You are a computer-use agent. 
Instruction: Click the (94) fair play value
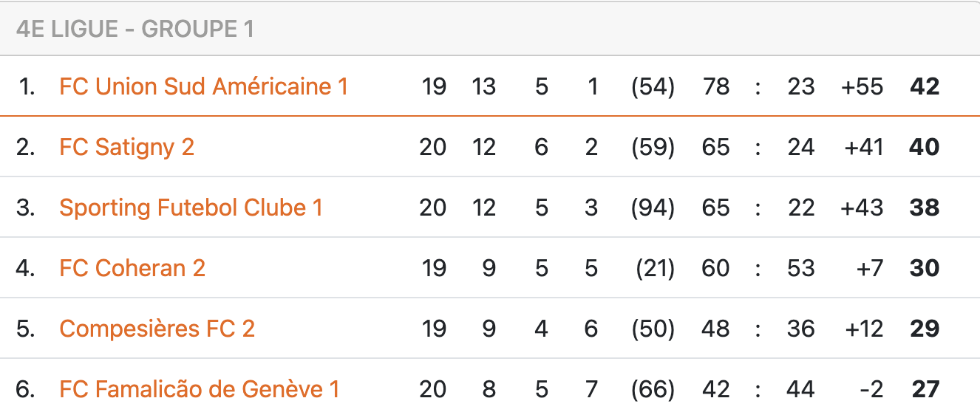[653, 207]
